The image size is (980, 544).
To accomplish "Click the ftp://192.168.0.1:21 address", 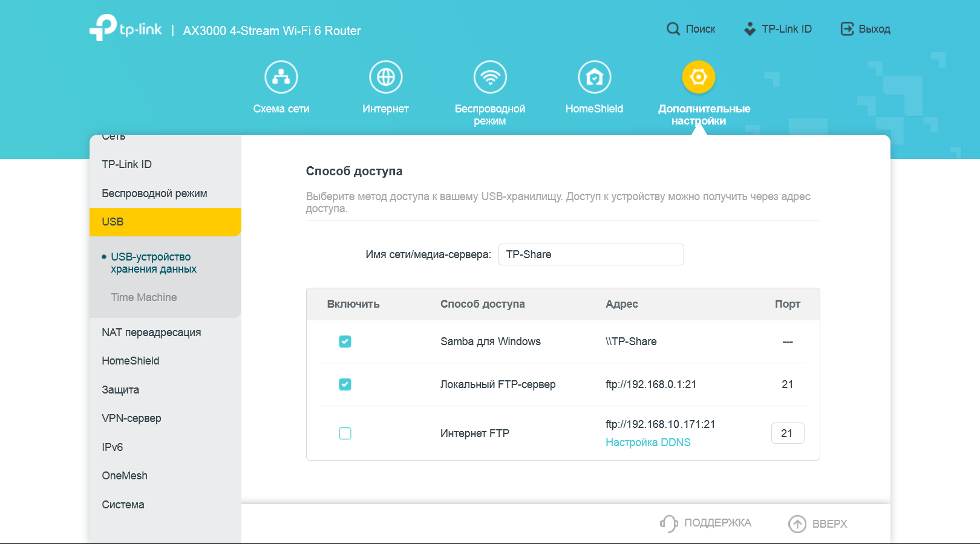I will 651,384.
